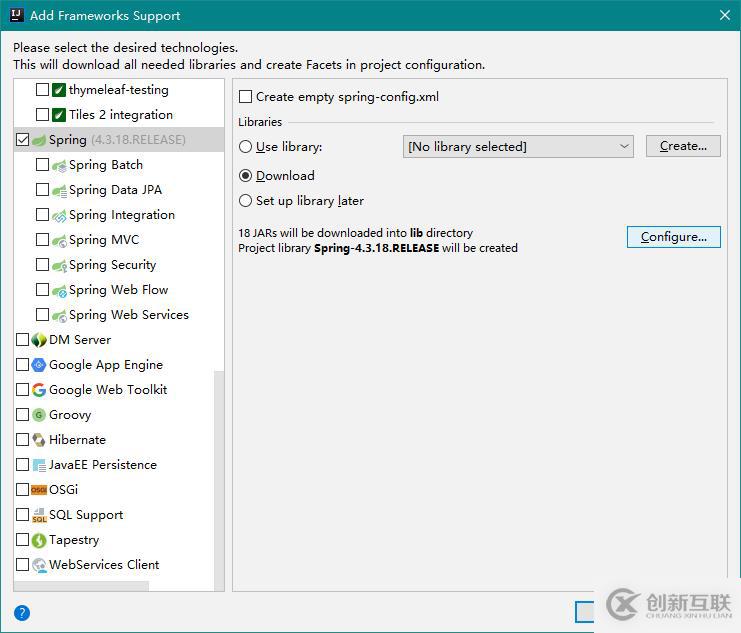Screen dimensions: 741x633
Task: Click the Tapestry icon
Action: pos(39,540)
